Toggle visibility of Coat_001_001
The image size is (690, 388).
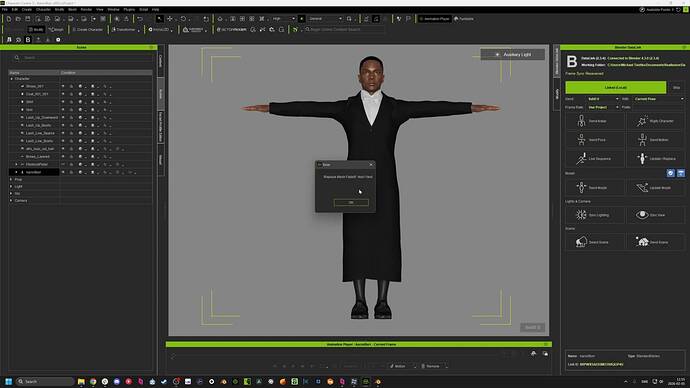(63, 94)
